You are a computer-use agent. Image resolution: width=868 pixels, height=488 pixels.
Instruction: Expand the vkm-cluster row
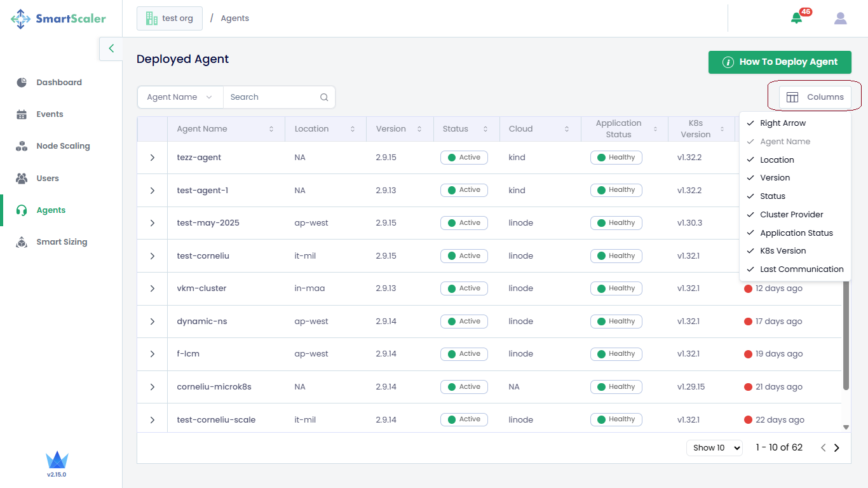pyautogui.click(x=153, y=288)
